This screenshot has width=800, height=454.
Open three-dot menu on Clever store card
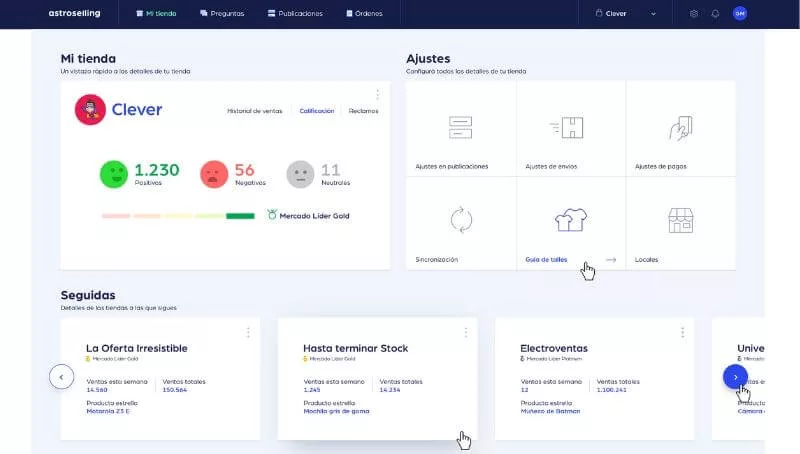tap(377, 95)
